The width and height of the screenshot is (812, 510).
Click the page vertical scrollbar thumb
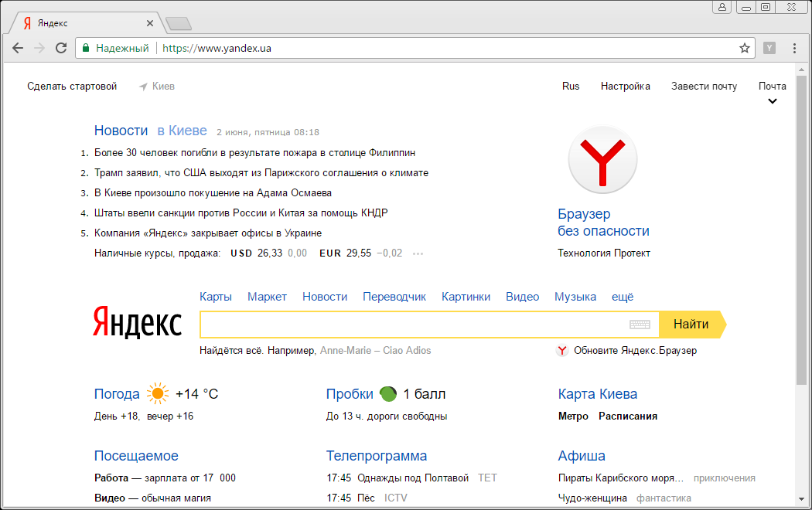[801, 230]
